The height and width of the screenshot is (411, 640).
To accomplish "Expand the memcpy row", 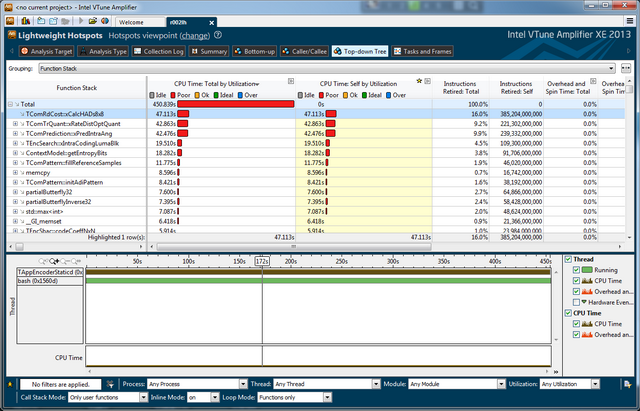I will coord(16,172).
